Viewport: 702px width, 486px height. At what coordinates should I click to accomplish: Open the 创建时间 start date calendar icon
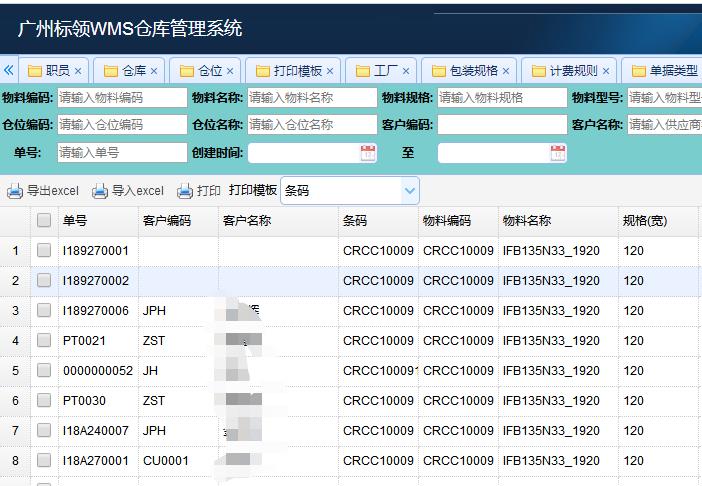click(368, 153)
